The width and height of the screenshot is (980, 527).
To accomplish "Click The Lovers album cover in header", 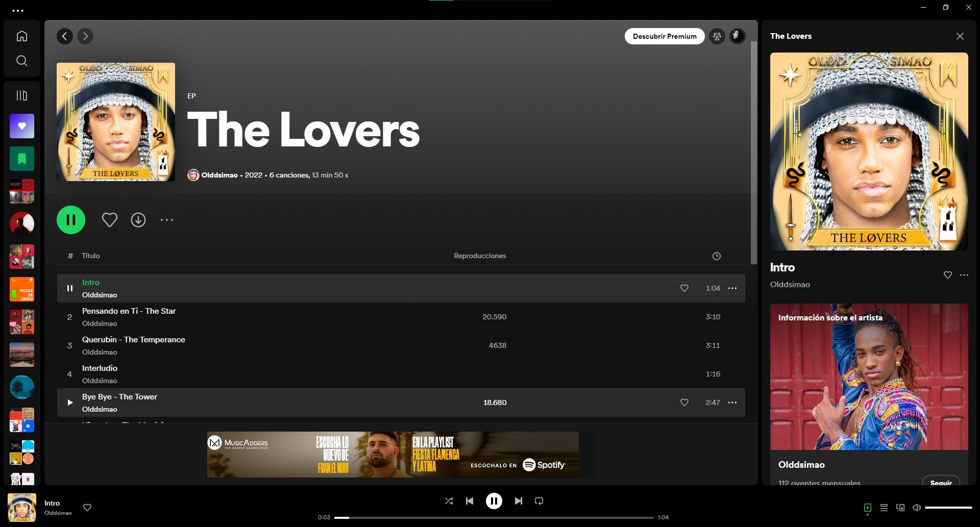I will [116, 122].
